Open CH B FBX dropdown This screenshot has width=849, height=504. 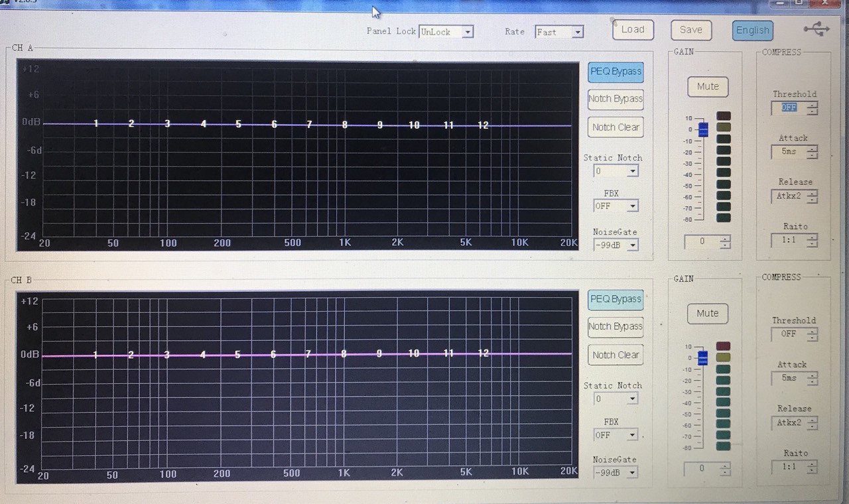click(632, 435)
